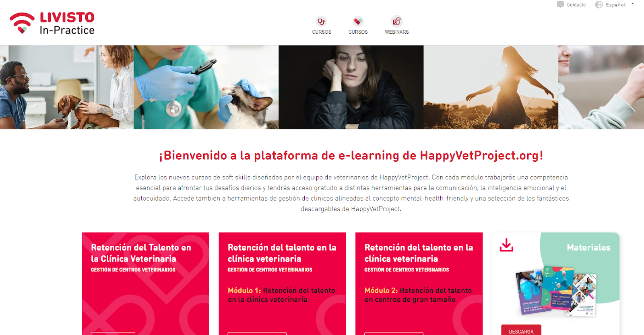Click the woman in sunset field image

pyautogui.click(x=491, y=87)
